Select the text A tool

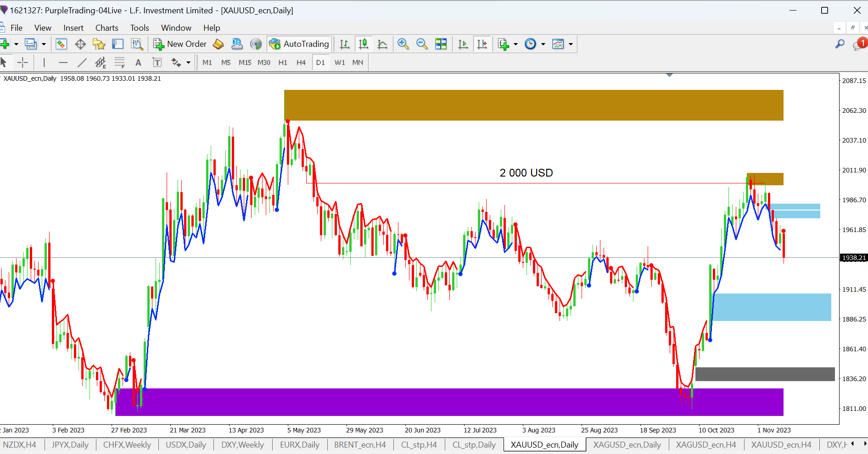click(x=138, y=62)
